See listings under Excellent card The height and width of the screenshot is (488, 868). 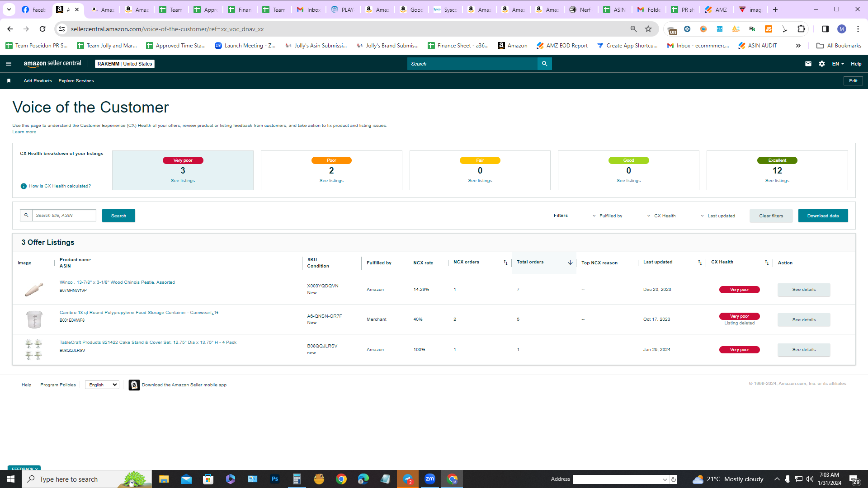point(777,181)
